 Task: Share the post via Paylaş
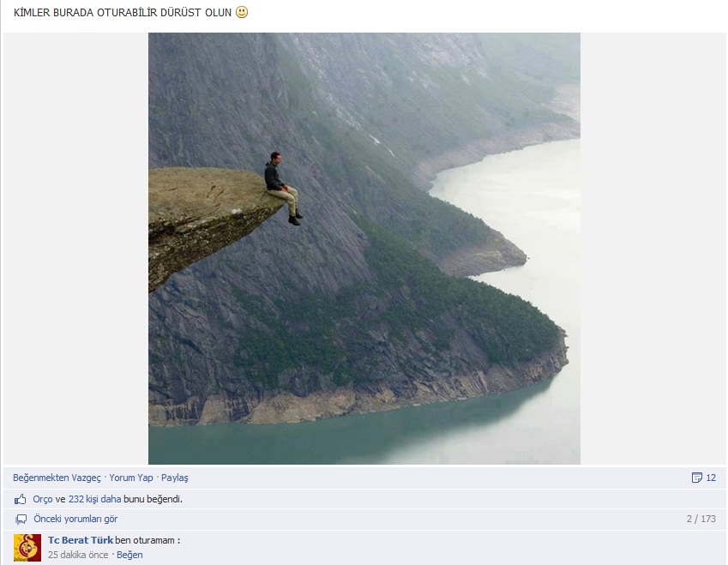click(x=175, y=478)
